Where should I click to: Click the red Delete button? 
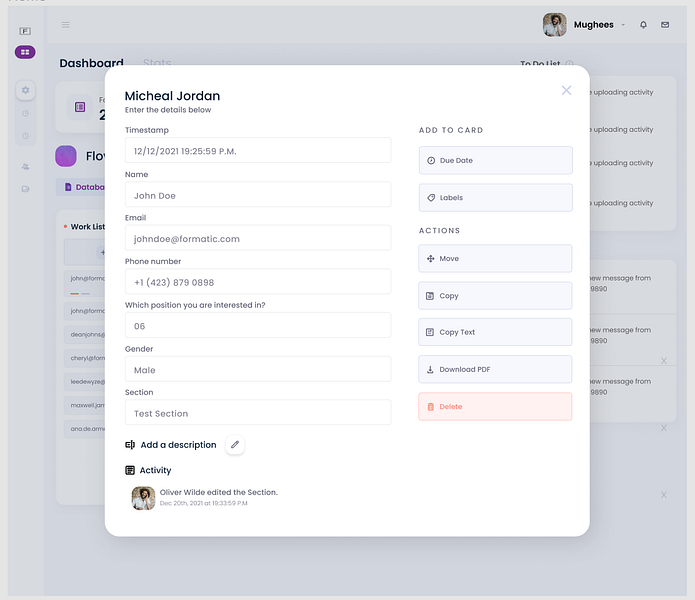(495, 406)
